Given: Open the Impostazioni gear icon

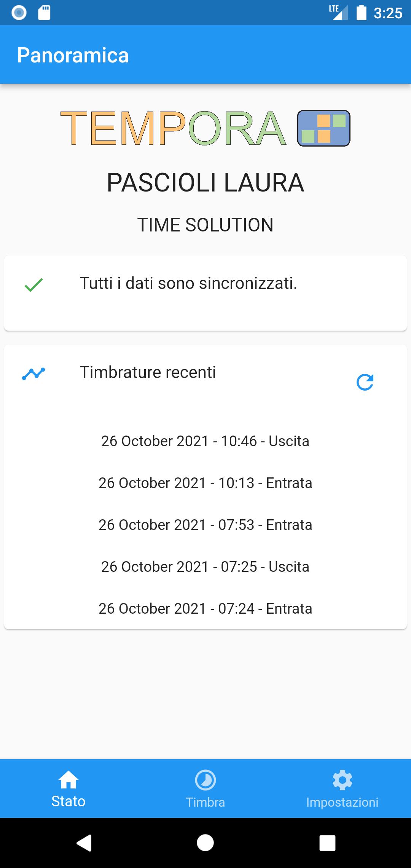Looking at the screenshot, I should 342,780.
